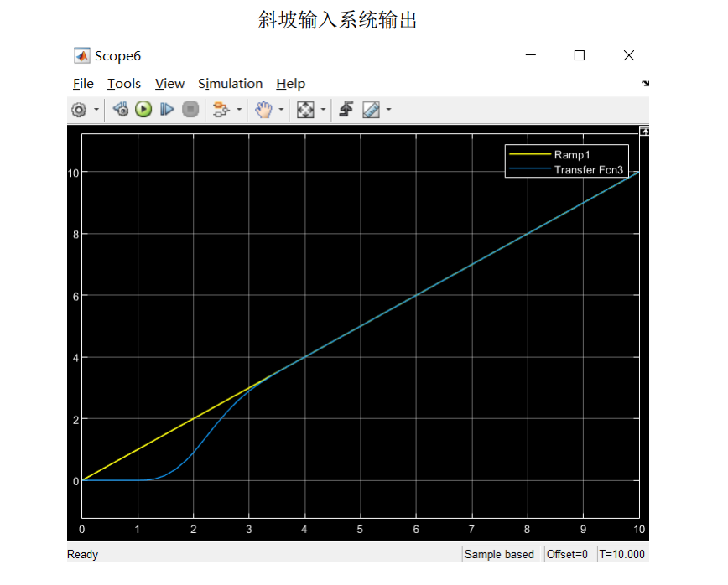This screenshot has width=728, height=585.
Task: Click the blue Transfer Fcn3 legend line swatch
Action: (x=530, y=168)
